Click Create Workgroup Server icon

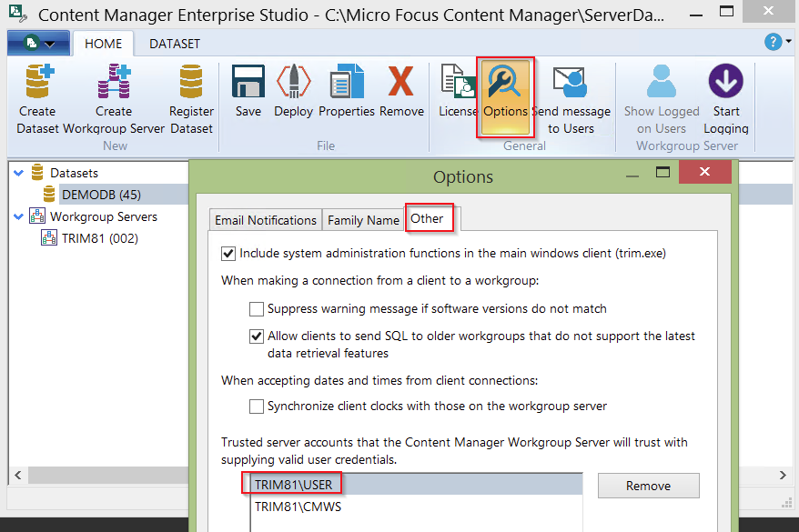(114, 83)
